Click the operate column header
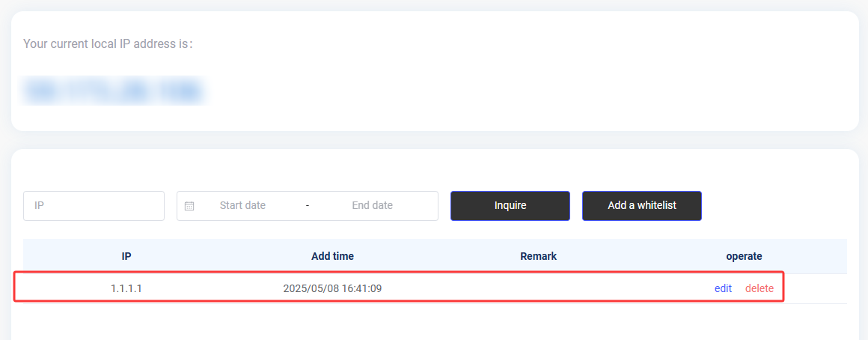Viewport: 868px width, 340px height. (744, 256)
